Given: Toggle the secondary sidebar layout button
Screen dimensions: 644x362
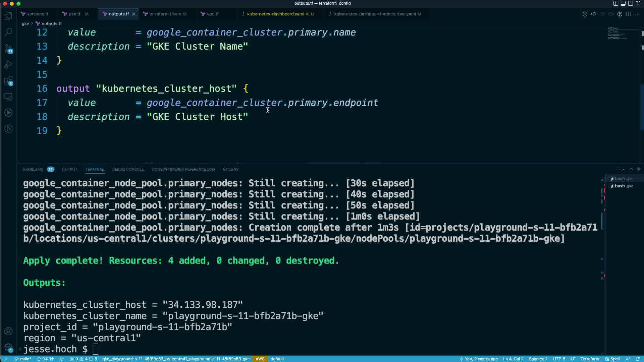Looking at the screenshot, I should pos(631,3).
